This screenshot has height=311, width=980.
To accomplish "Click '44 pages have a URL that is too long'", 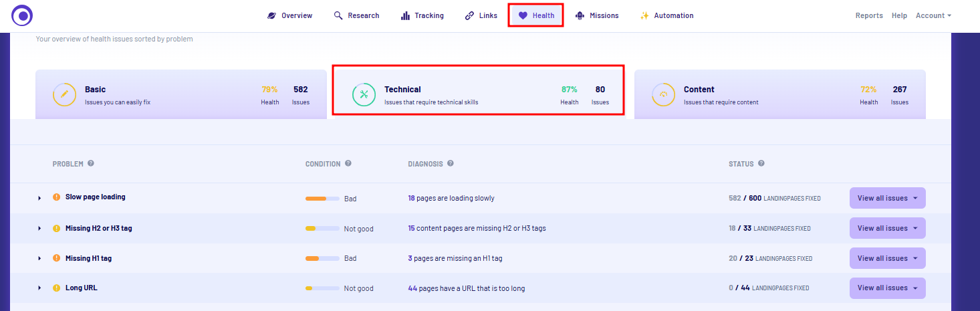I will (x=467, y=288).
